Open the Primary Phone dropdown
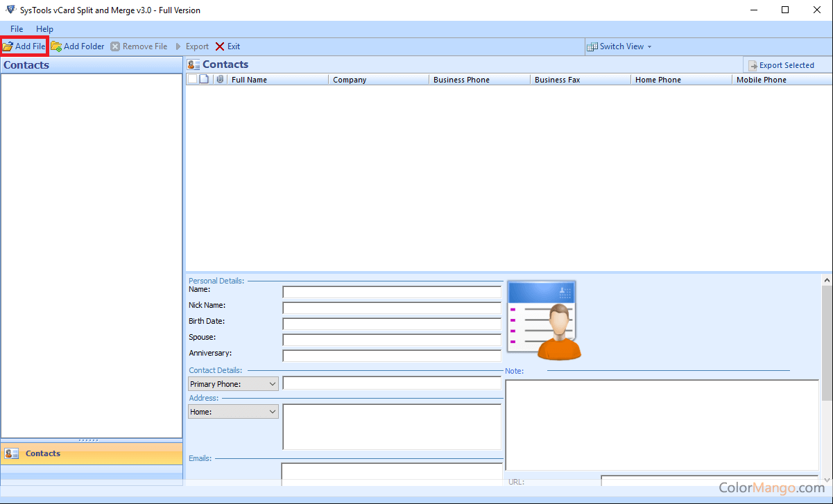This screenshot has height=504, width=833. [x=233, y=383]
